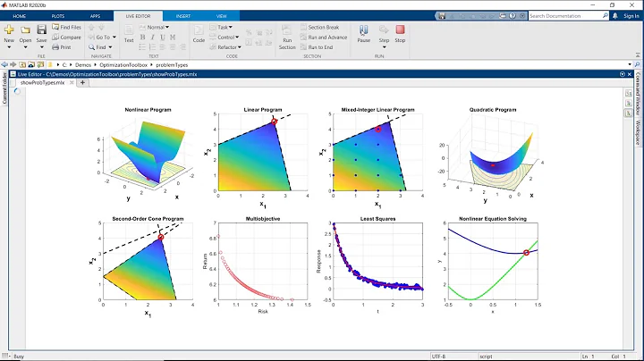The height and width of the screenshot is (361, 644).
Task: Toggle italic formatting
Action: [x=152, y=38]
